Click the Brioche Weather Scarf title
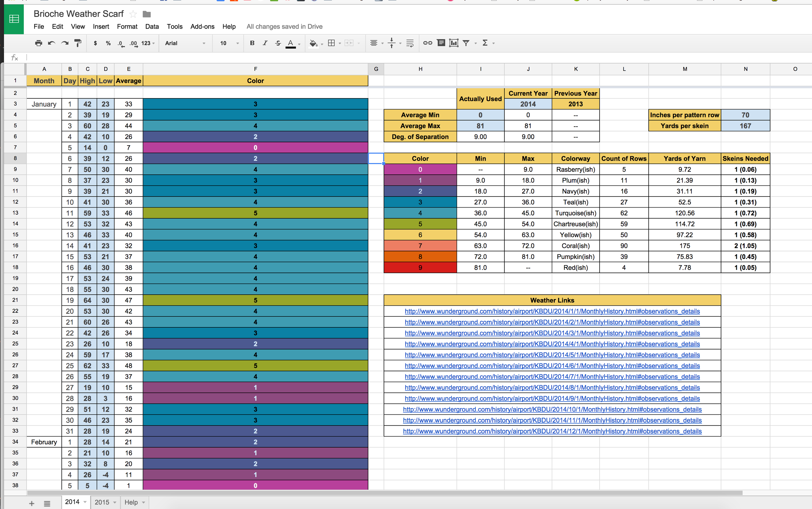 (x=79, y=14)
